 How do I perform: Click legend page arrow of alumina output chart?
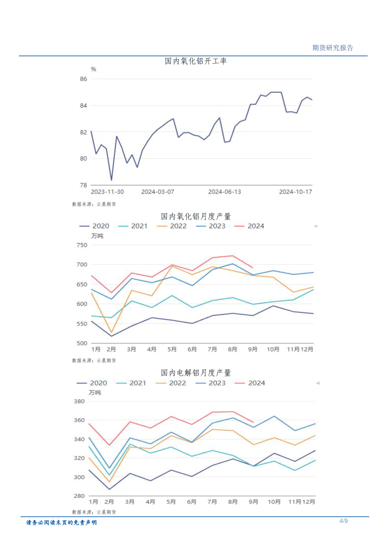coord(315,226)
